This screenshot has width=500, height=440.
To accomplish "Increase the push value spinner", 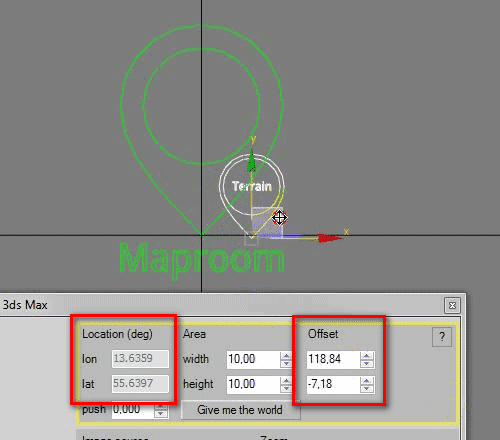I will (x=161, y=407).
